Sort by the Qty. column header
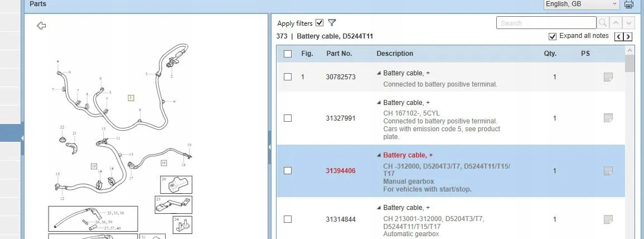Image resolution: width=644 pixels, height=239 pixels. tap(550, 54)
